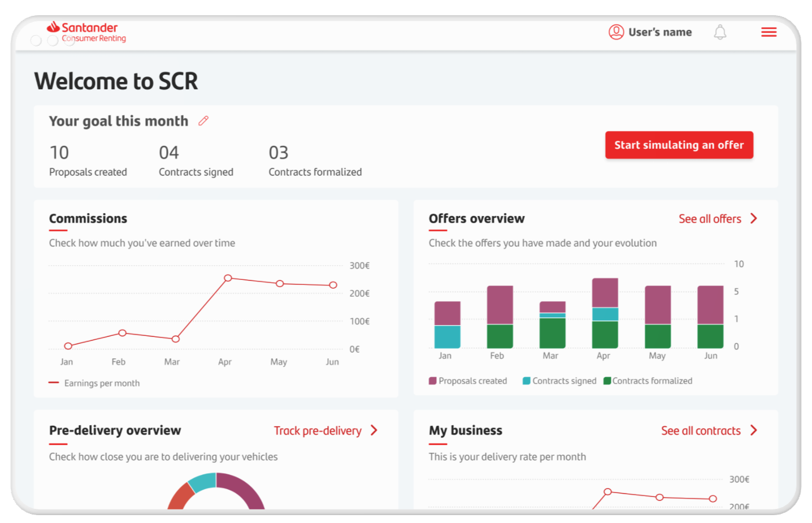Open the hamburger menu
The width and height of the screenshot is (812, 523).
coord(768,32)
